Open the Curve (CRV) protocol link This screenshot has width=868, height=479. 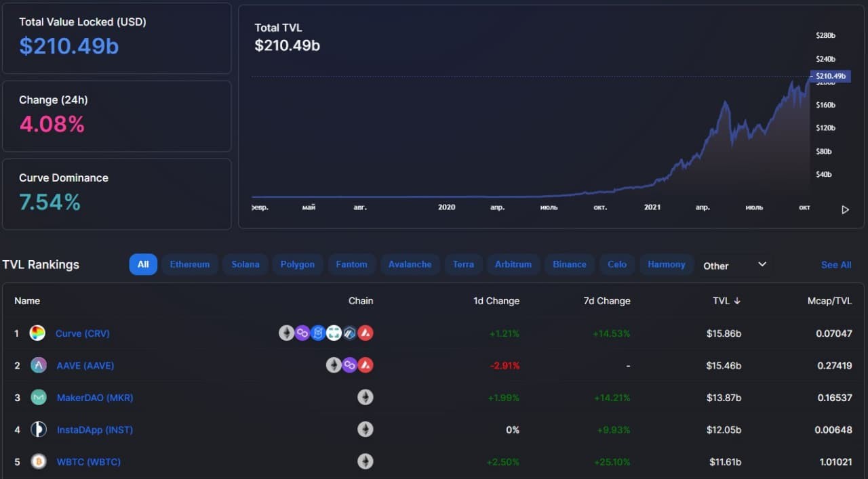pos(83,333)
